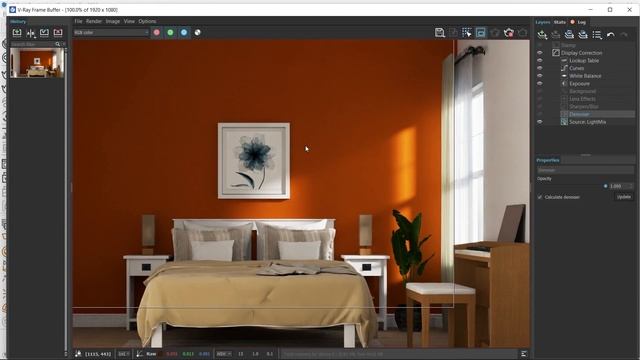Open HSV readout dropdown in status bar
The width and height of the screenshot is (640, 360).
[x=224, y=354]
